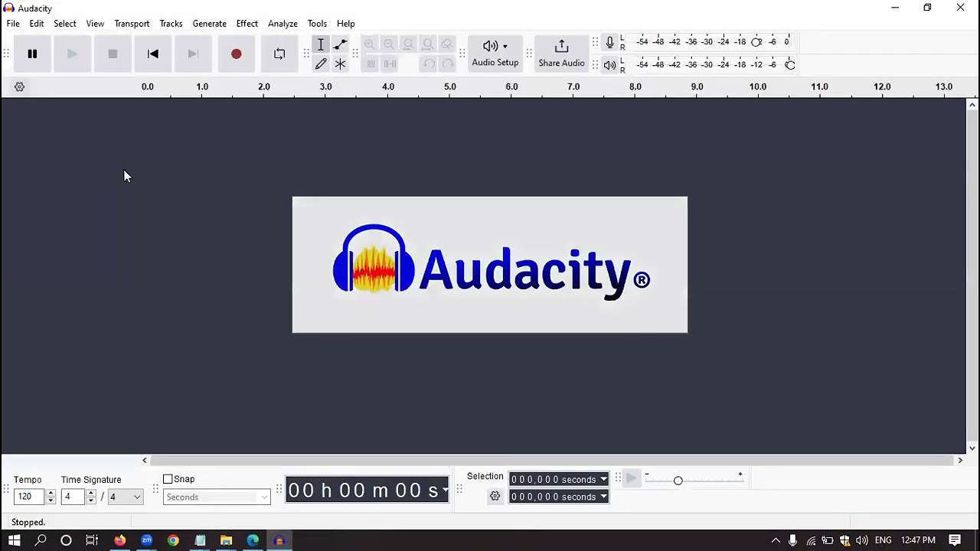Click the Zoom In icon

coord(370,44)
